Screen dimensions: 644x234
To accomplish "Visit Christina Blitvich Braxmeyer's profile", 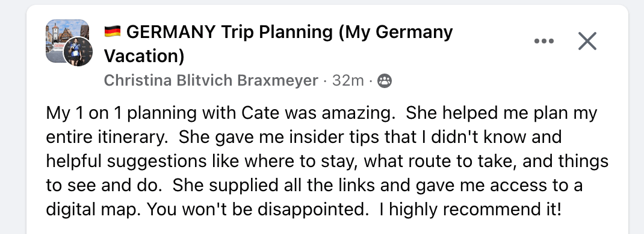I will point(211,81).
